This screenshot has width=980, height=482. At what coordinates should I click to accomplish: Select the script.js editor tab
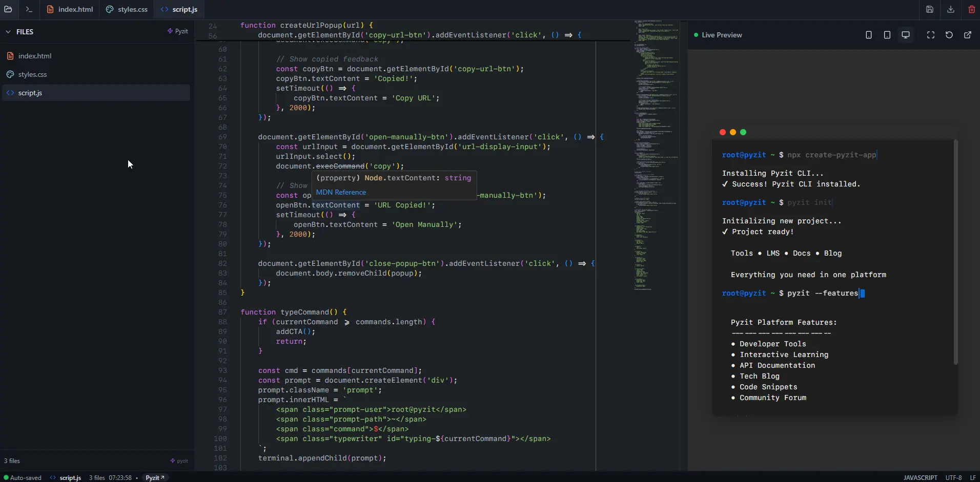(x=179, y=9)
